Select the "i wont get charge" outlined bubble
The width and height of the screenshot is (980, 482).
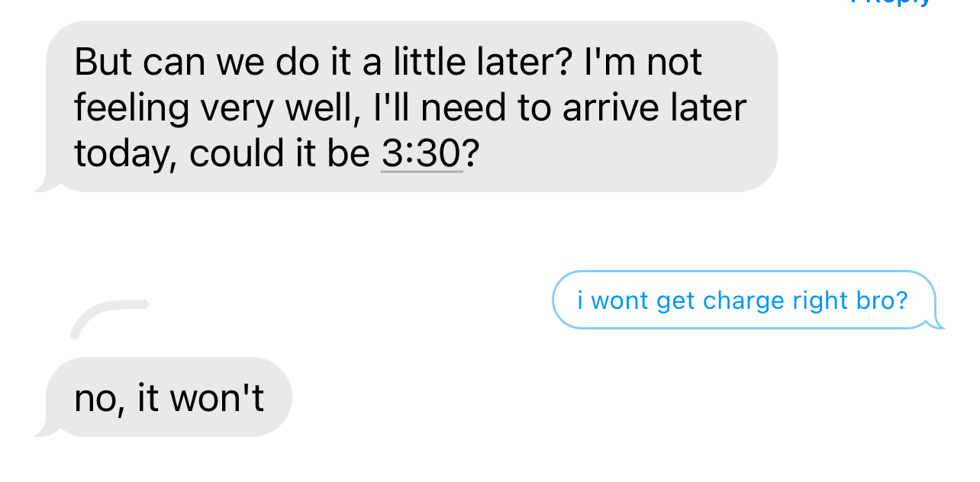742,300
